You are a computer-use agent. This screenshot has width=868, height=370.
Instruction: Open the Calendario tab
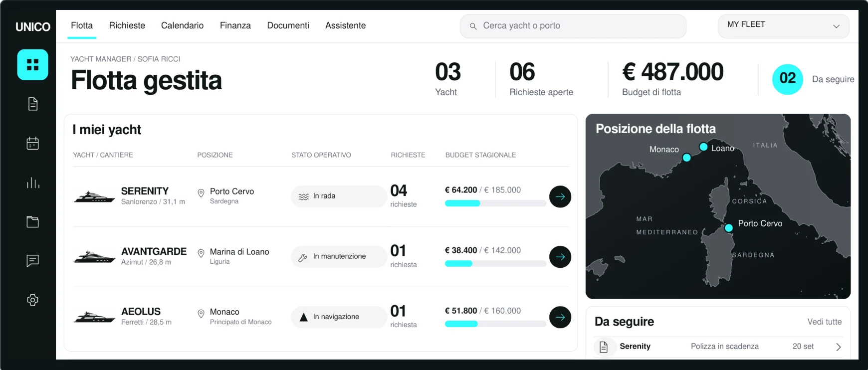pos(183,25)
